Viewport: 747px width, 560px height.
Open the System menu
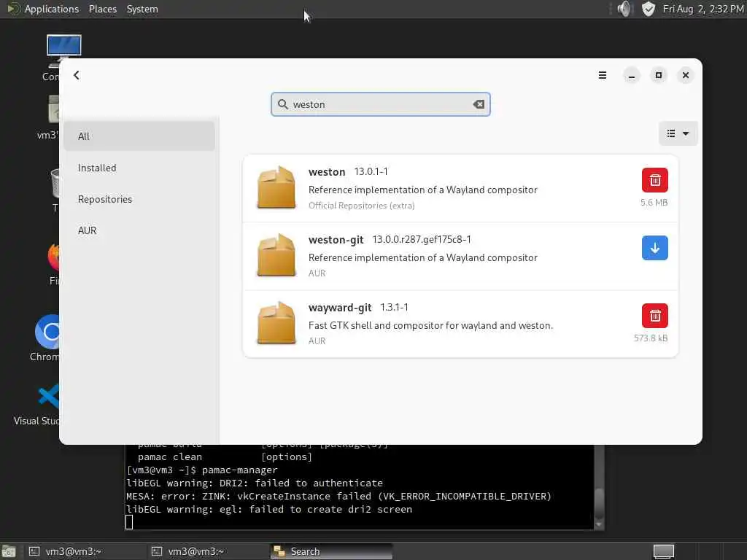coord(142,9)
